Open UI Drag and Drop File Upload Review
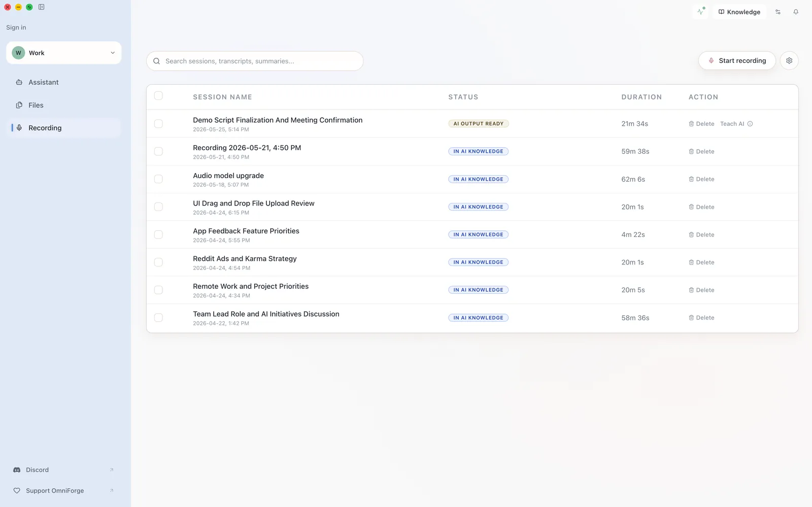The image size is (812, 507). tap(254, 203)
